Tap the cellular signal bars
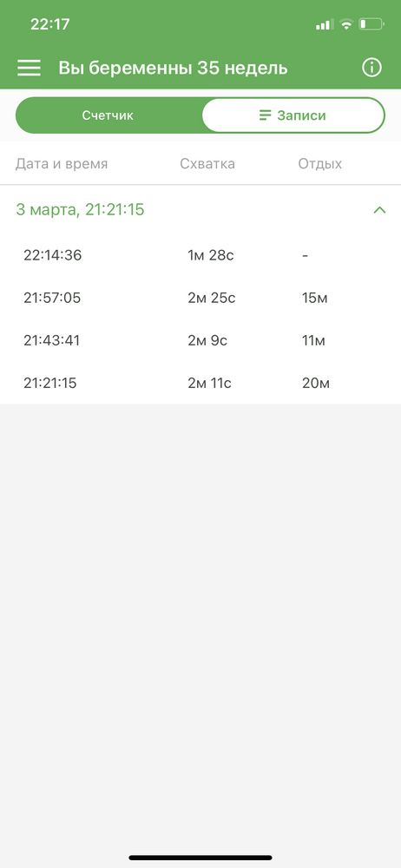 coord(324,24)
